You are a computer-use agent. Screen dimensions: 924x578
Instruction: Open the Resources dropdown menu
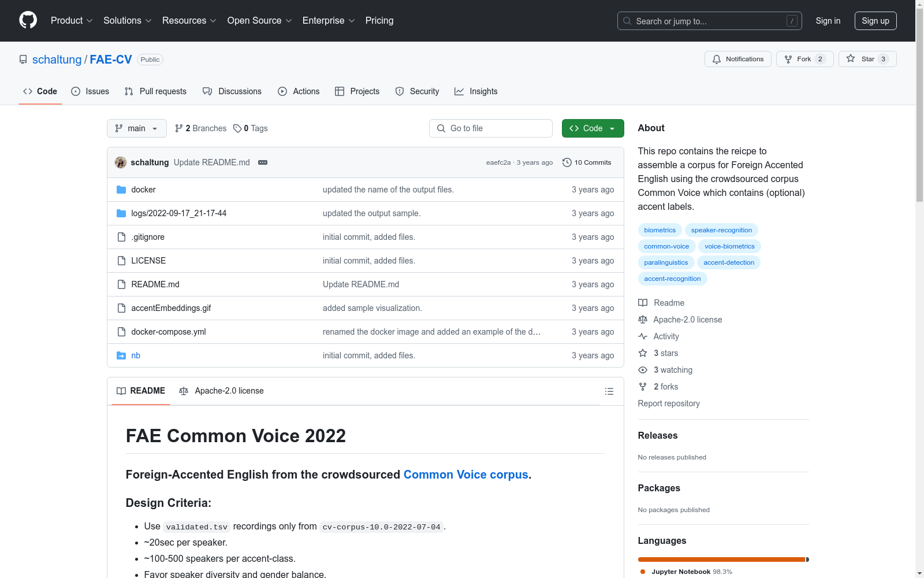coord(189,21)
